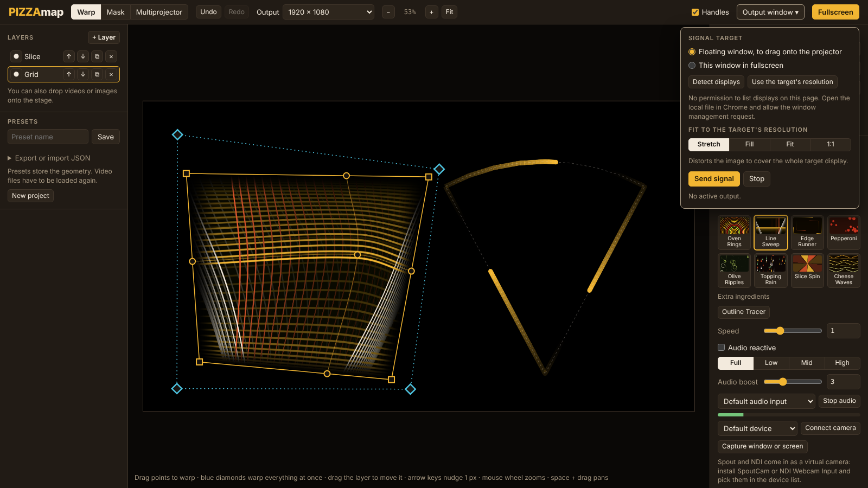Move the Grid layer up

[x=69, y=74]
